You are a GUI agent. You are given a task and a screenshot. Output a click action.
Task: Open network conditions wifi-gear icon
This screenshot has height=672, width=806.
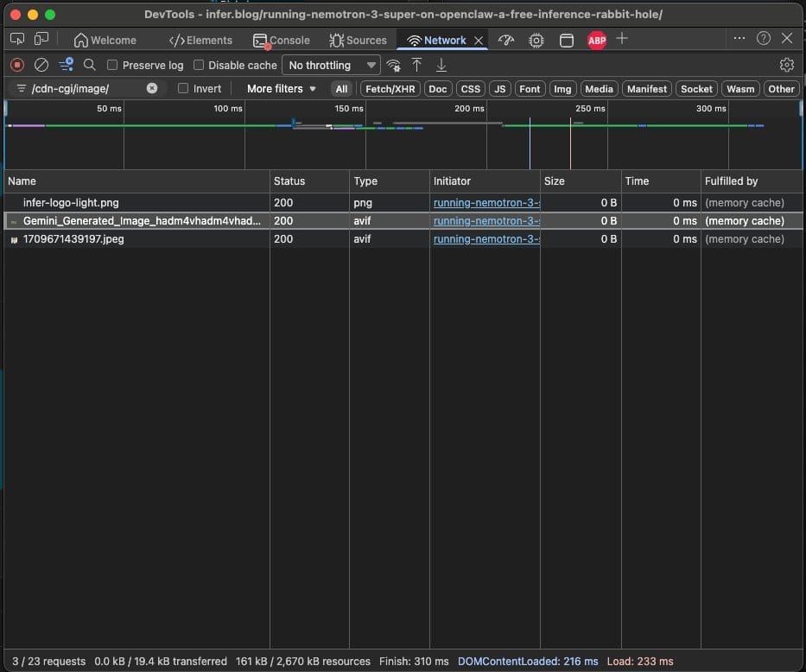pyautogui.click(x=394, y=66)
